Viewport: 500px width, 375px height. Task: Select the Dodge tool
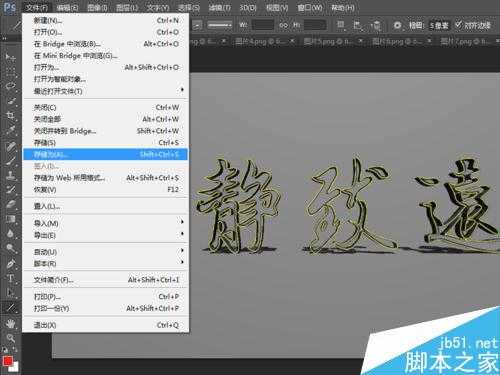[x=10, y=248]
